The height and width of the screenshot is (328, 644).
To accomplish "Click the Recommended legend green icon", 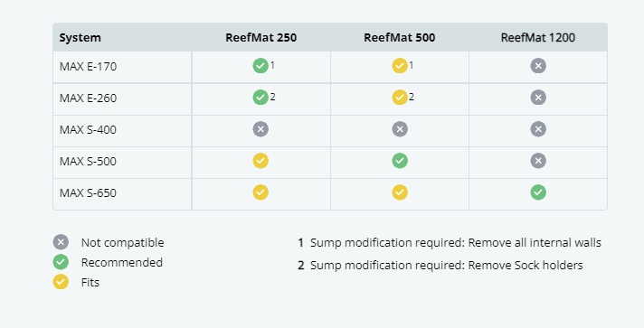I will [x=61, y=262].
